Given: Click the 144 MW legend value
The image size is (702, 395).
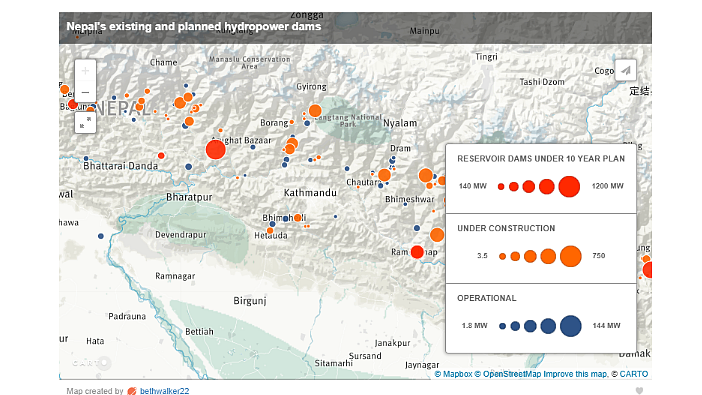Looking at the screenshot, I should pyautogui.click(x=607, y=326).
